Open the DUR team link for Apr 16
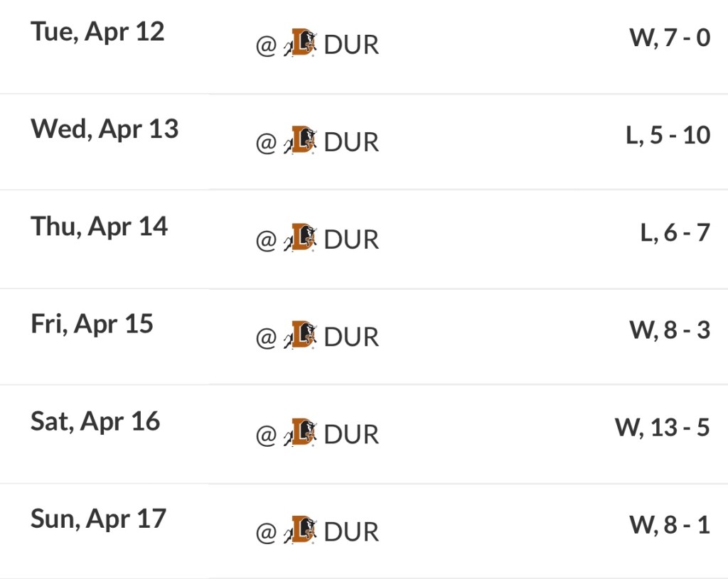728x579 pixels. click(351, 434)
